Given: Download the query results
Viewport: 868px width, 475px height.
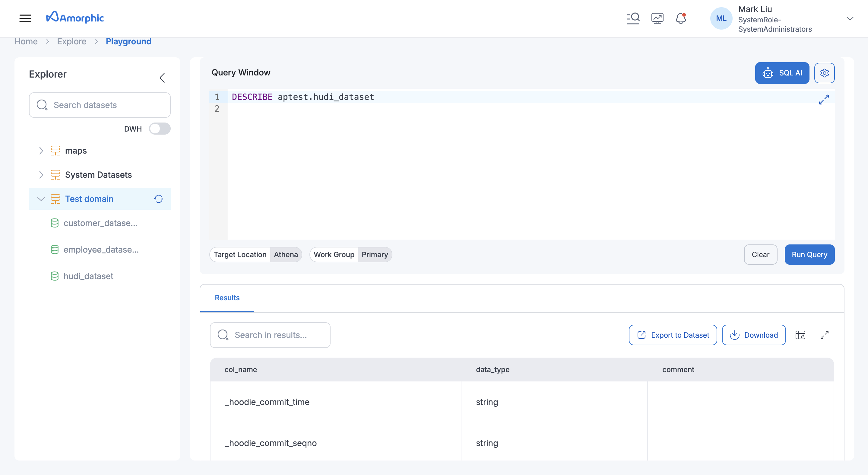Looking at the screenshot, I should coord(754,335).
